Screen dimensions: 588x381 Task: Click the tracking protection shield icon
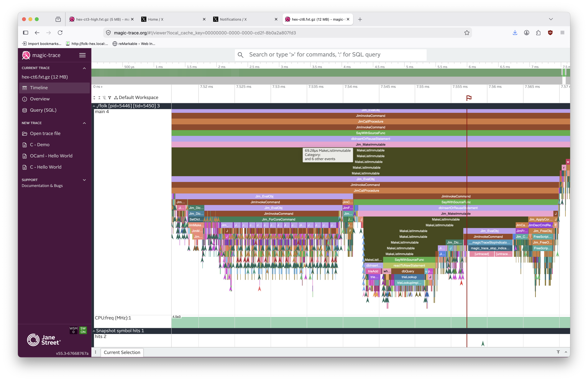[x=108, y=33]
